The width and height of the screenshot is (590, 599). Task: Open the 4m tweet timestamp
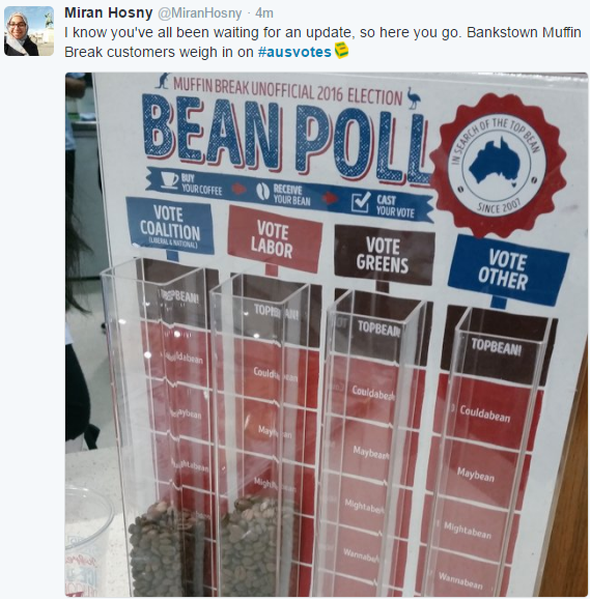(x=264, y=13)
